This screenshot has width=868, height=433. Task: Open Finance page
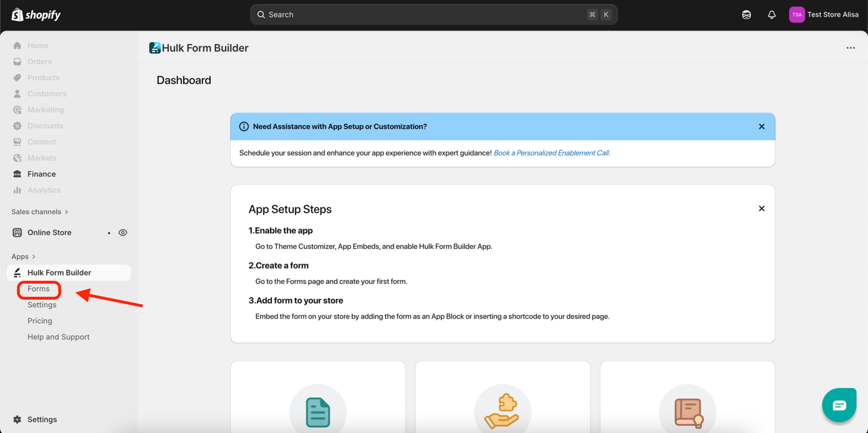41,174
